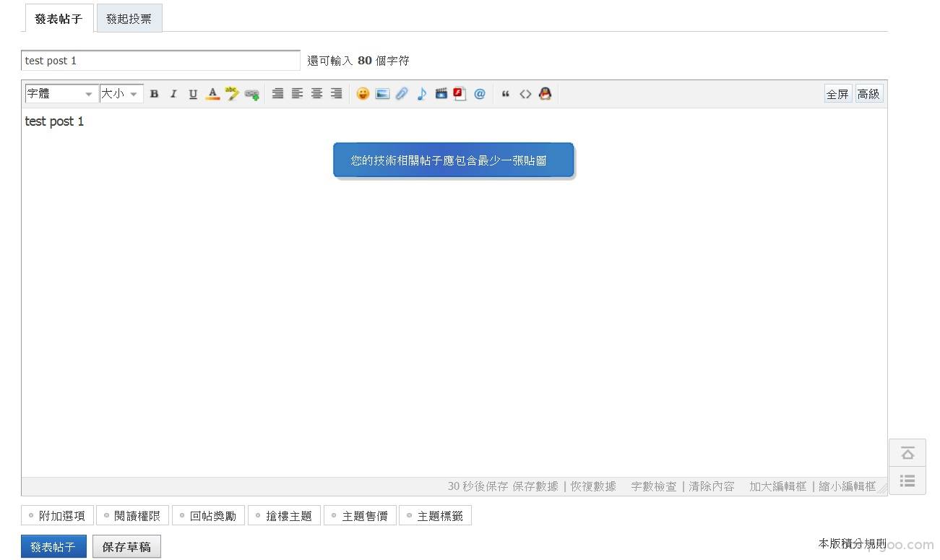Toggle italic formatting
Screen dimensions: 940x560
click(173, 94)
